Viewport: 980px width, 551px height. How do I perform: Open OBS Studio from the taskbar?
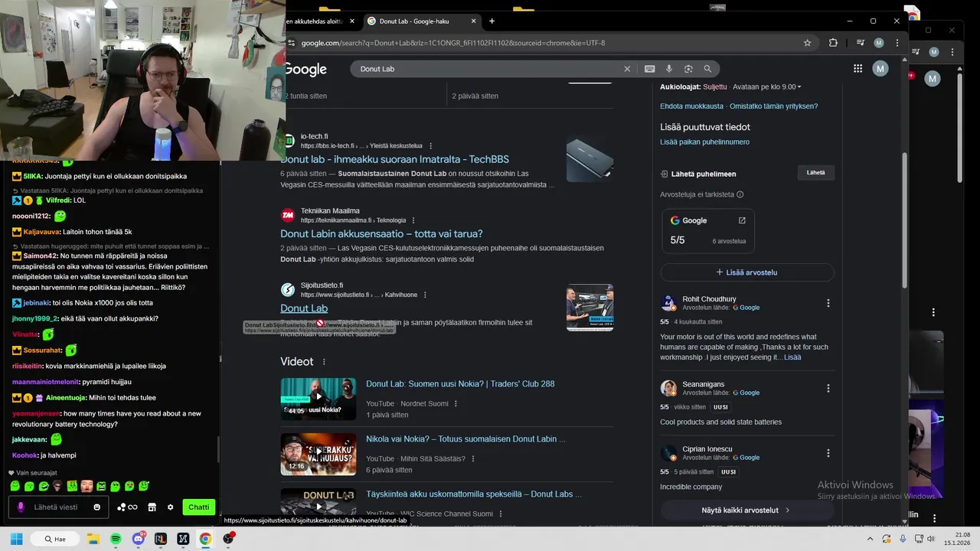click(x=228, y=539)
